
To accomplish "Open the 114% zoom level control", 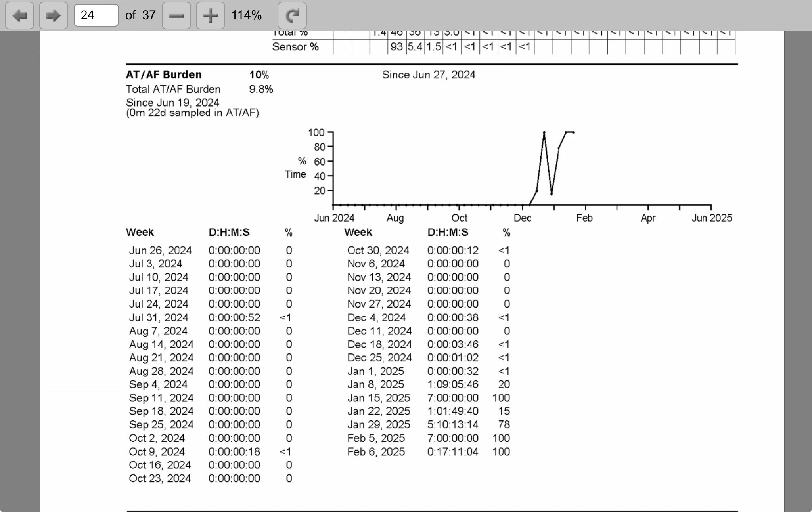I will point(246,15).
